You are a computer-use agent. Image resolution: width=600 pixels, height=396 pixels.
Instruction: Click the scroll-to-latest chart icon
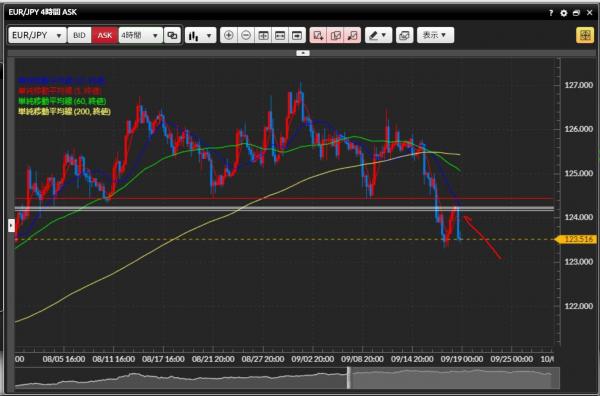[297, 35]
